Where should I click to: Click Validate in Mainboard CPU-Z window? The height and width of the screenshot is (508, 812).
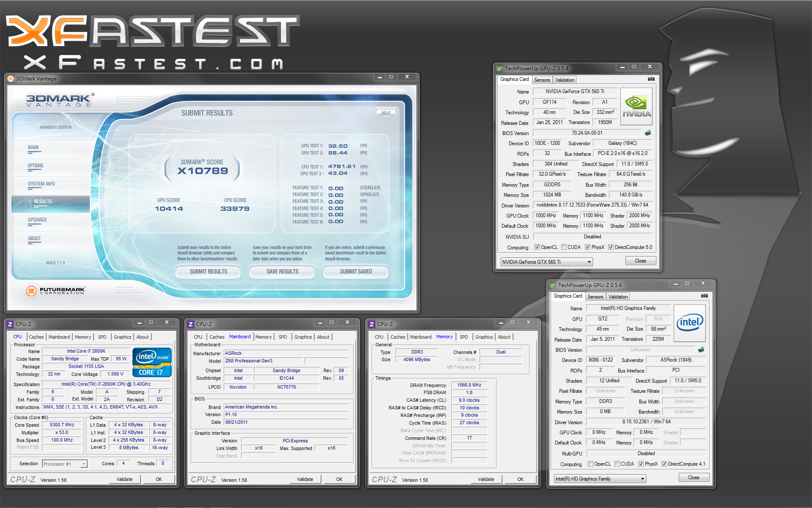pyautogui.click(x=305, y=479)
